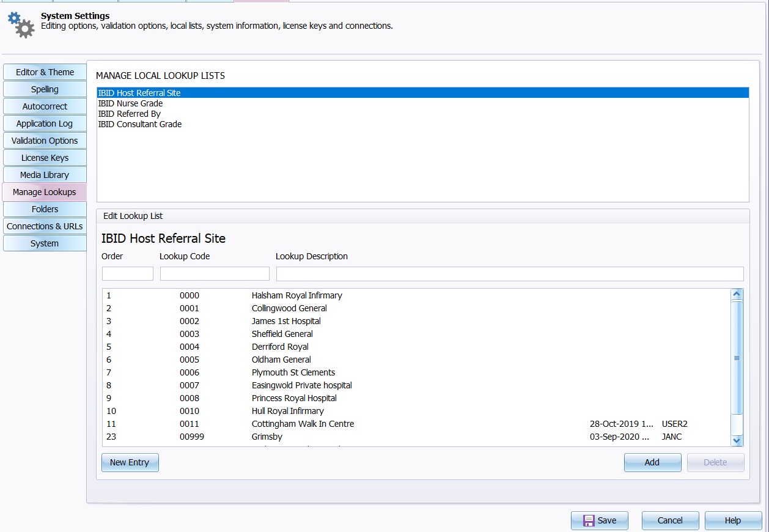Choose IBID Consultant Grade in lookup lists
The image size is (769, 532).
[139, 124]
